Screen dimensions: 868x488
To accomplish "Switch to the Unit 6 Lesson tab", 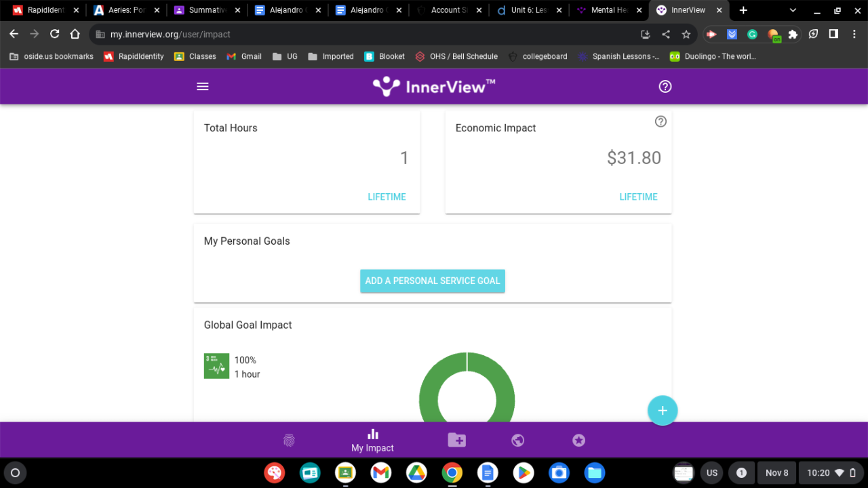I will pos(529,10).
